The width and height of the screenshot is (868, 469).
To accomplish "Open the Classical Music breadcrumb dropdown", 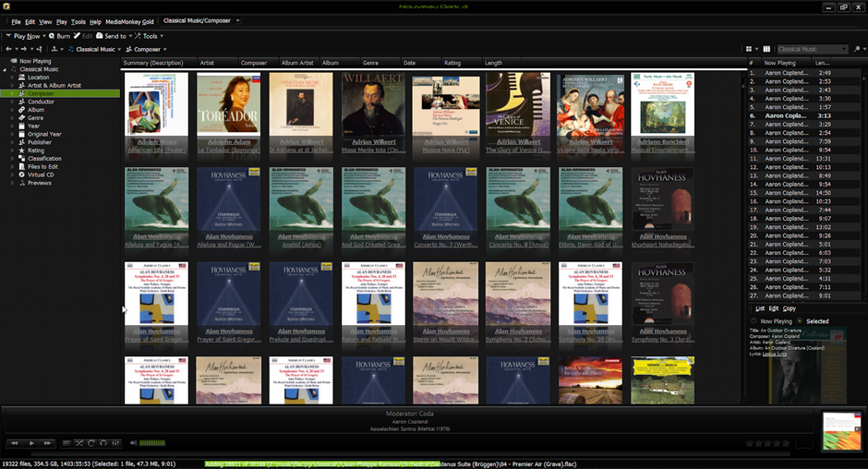I will [x=119, y=49].
